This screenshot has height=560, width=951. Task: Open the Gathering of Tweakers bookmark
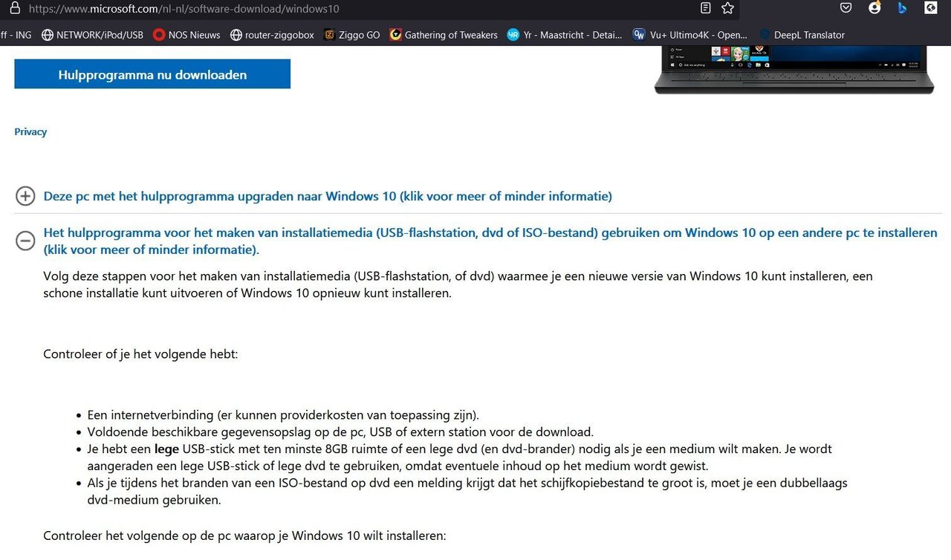point(443,34)
